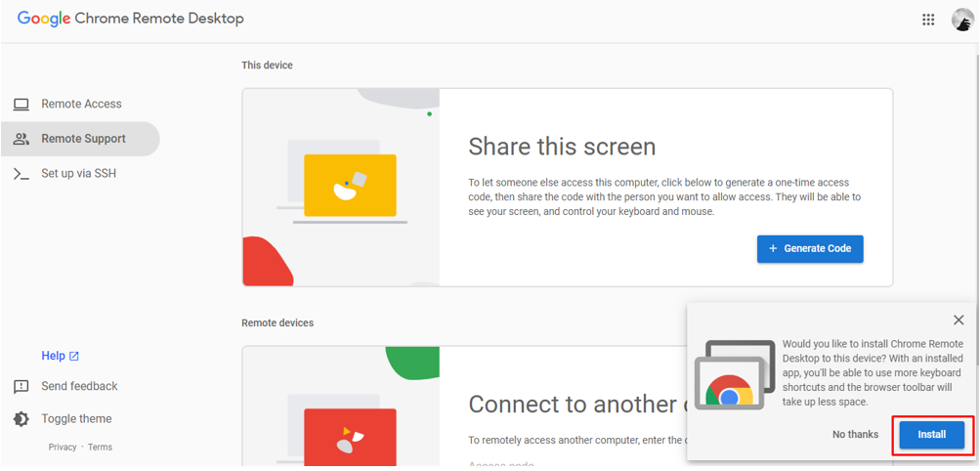The width and height of the screenshot is (980, 471).
Task: Click the Share this screen description paragraph
Action: (x=664, y=196)
